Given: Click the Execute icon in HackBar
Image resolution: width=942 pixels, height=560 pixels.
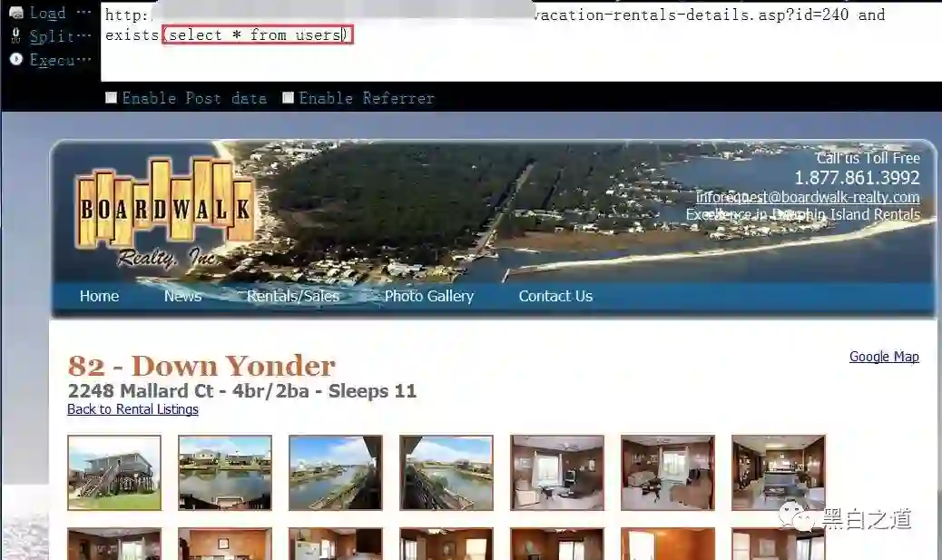Looking at the screenshot, I should coord(16,60).
